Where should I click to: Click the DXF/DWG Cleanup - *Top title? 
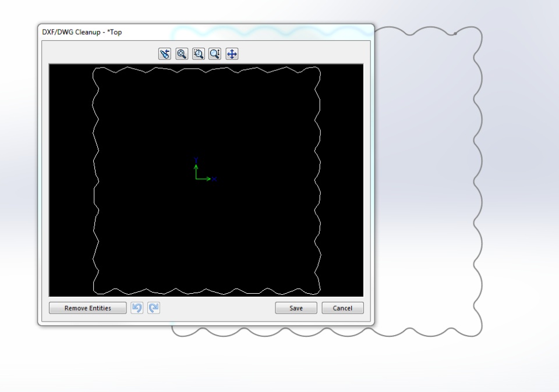pyautogui.click(x=82, y=32)
